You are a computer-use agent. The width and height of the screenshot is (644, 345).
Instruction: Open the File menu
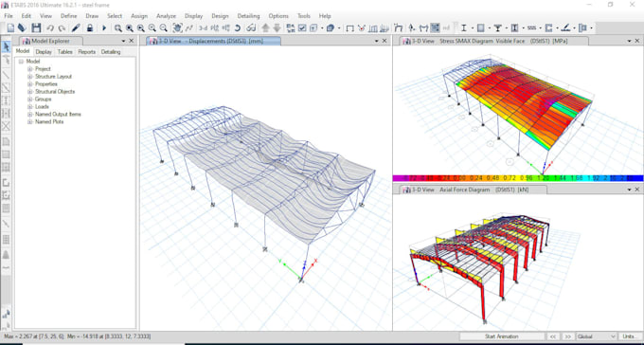[x=9, y=15]
